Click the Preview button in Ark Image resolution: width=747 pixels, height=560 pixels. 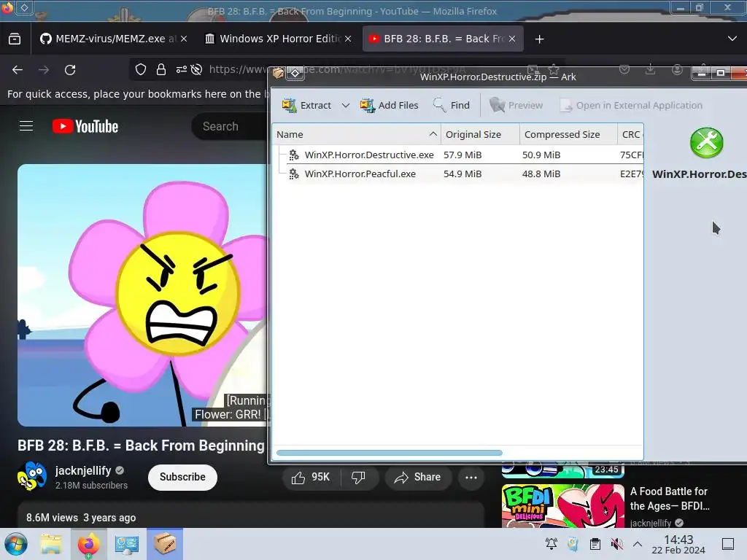click(x=516, y=105)
